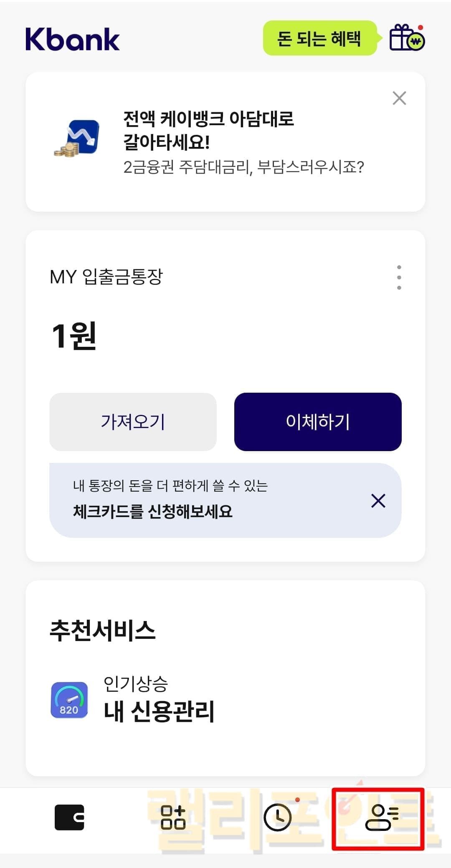
Task: Tap the mortgage refinance coins icon
Action: point(79,139)
